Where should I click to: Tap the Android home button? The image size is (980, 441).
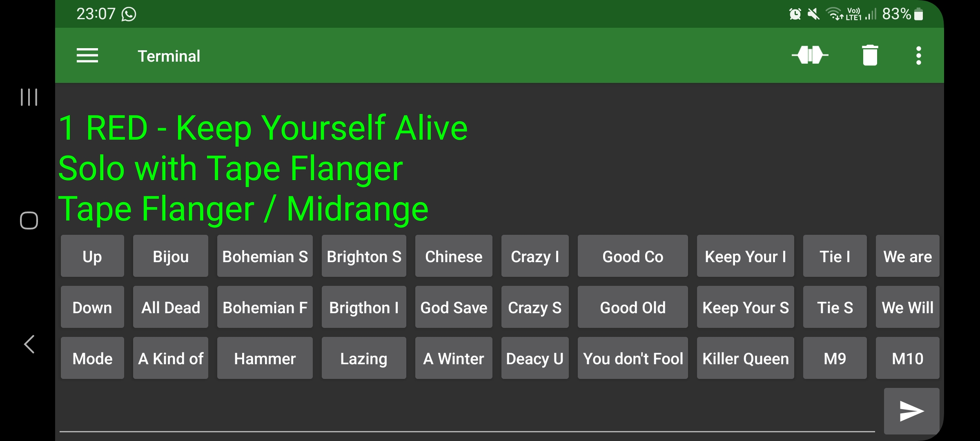click(x=29, y=220)
